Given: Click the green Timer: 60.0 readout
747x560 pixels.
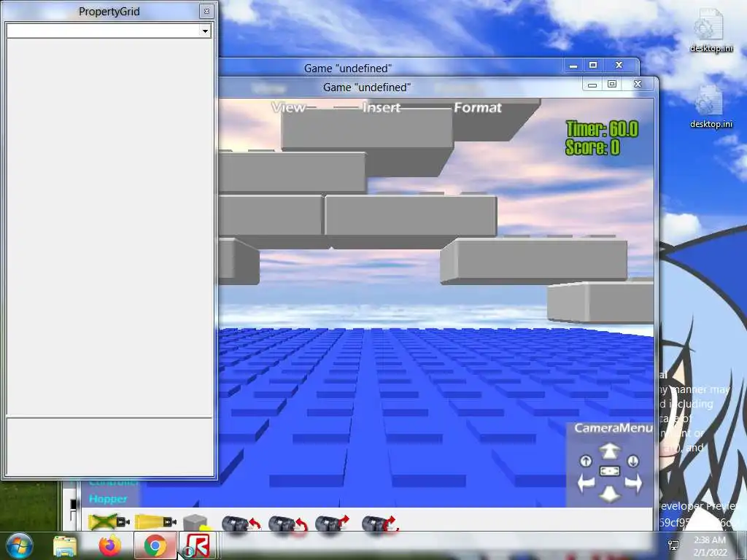Looking at the screenshot, I should 602,129.
